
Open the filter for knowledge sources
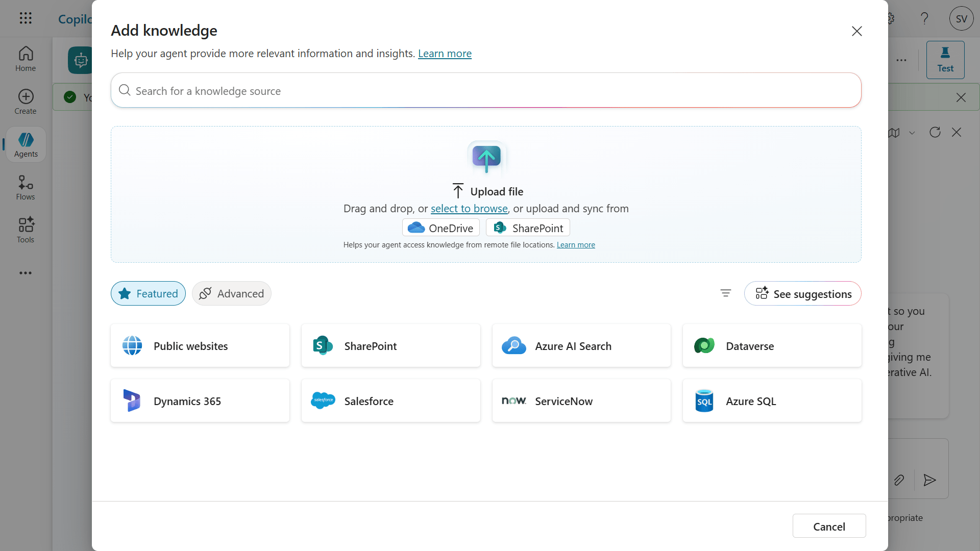[x=725, y=293]
